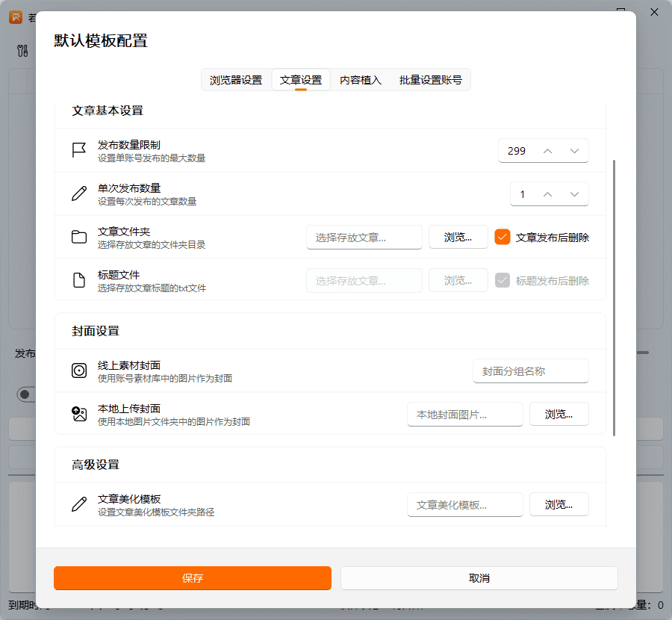Uncheck the 文章发布后删除 checkbox

[x=503, y=237]
